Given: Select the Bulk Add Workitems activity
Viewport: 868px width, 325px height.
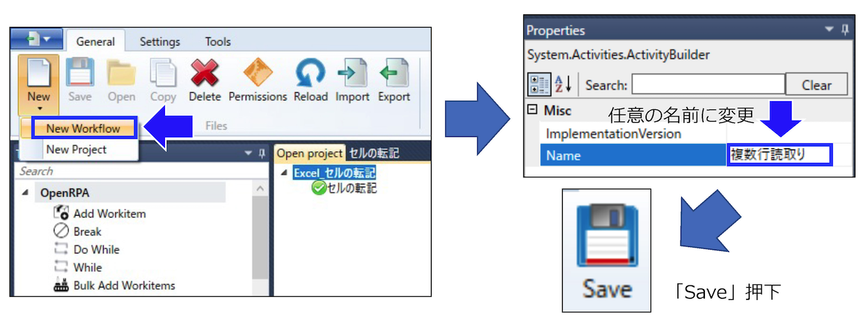Looking at the screenshot, I should point(124,285).
